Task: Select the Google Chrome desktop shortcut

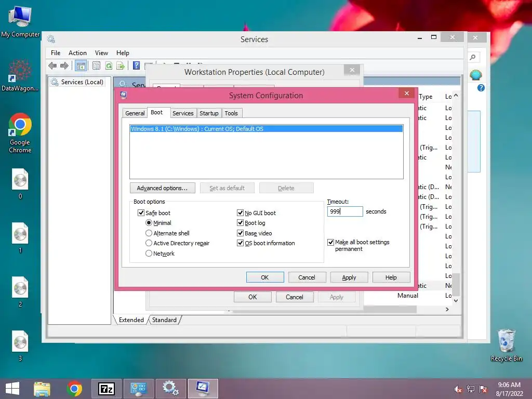Action: click(20, 133)
